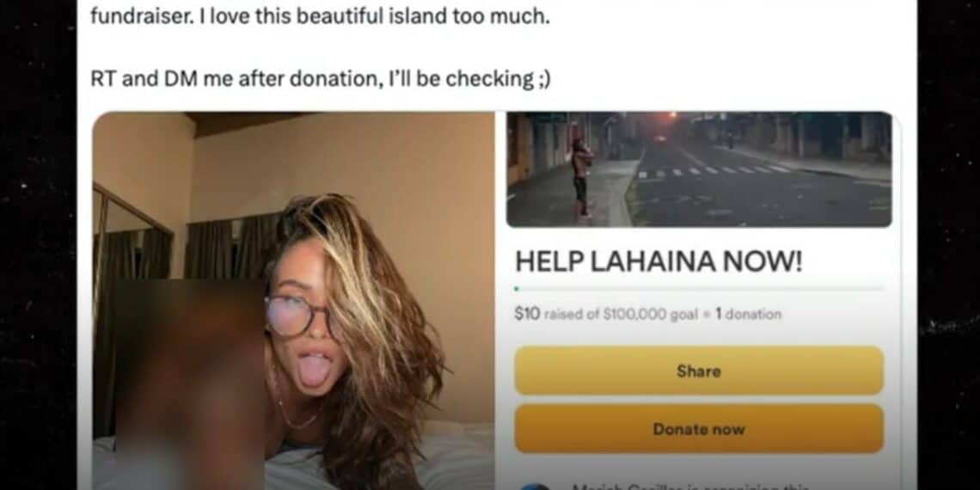Click the organizer avatar below Donate now

point(535,487)
